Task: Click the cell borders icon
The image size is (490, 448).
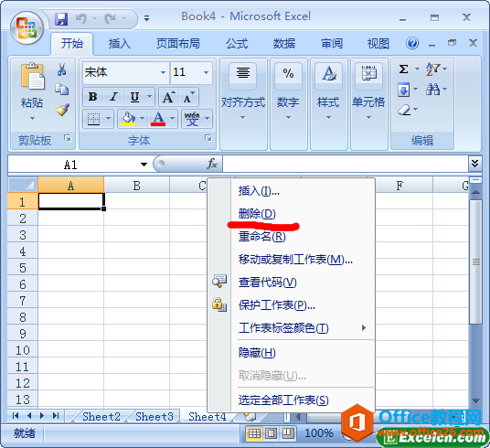Action: click(93, 119)
